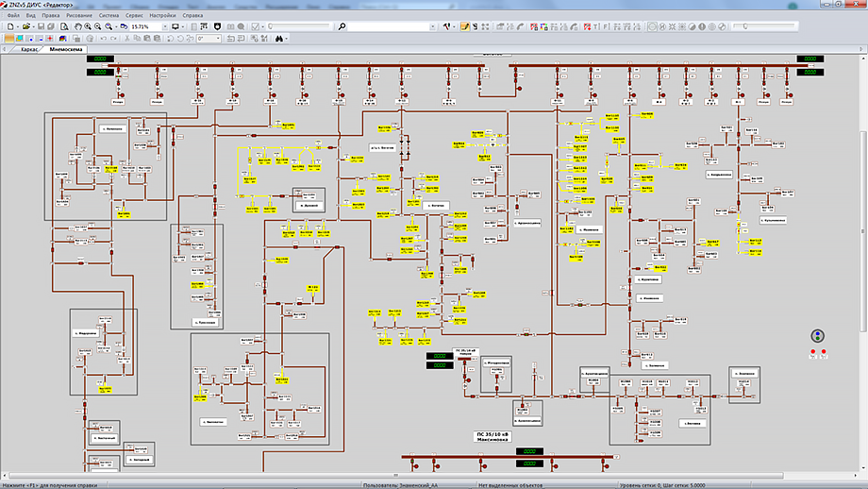Click the Zoom in magnifier icon
Screen dimensions: 868x489
click(x=87, y=27)
